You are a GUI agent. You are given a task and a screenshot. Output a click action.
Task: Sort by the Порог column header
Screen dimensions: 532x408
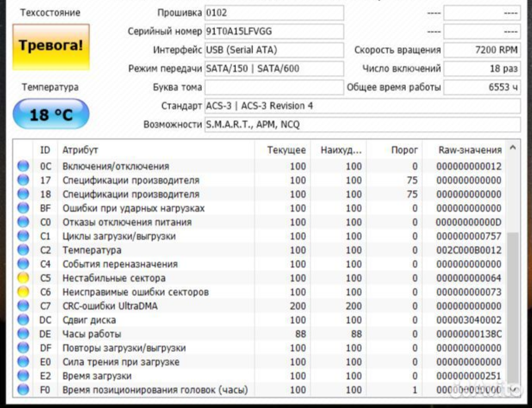click(394, 150)
